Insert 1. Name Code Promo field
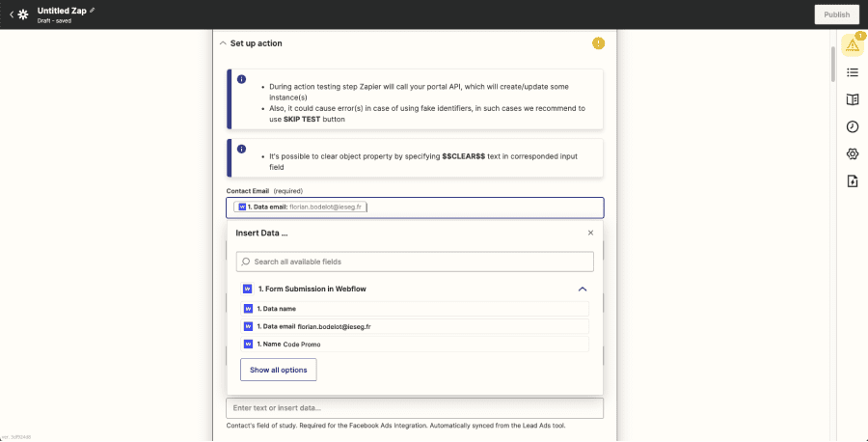This screenshot has width=868, height=442. (x=415, y=344)
